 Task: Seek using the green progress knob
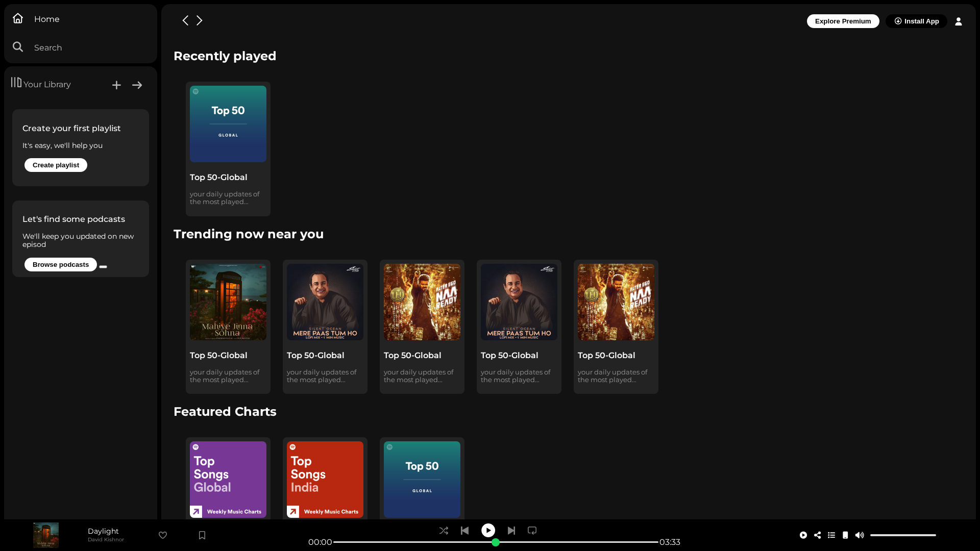[495, 542]
